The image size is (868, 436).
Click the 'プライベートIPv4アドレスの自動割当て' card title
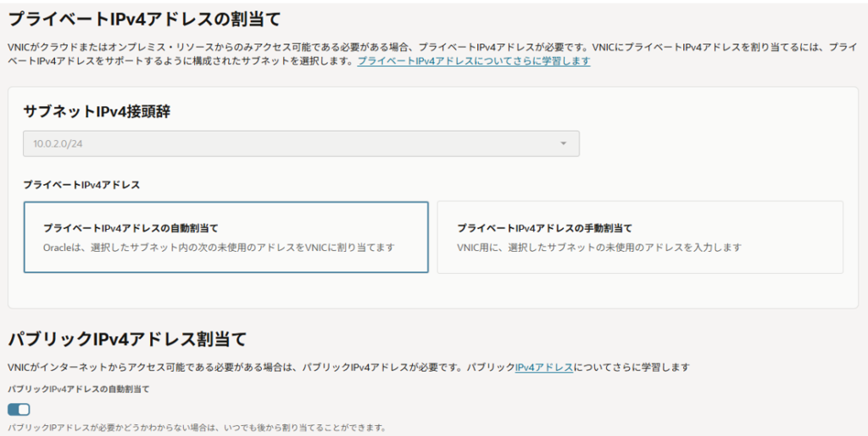pos(131,228)
